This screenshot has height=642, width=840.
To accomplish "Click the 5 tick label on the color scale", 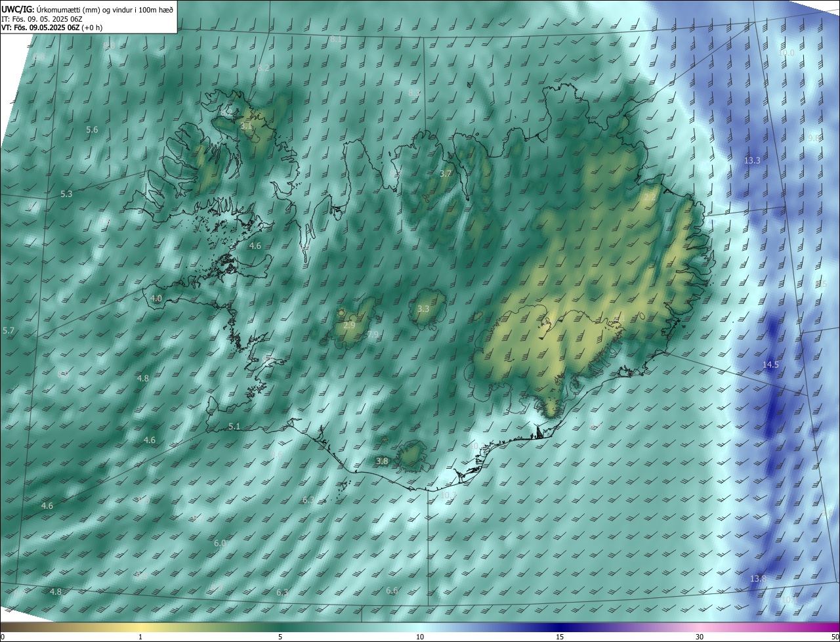I will pos(280,637).
